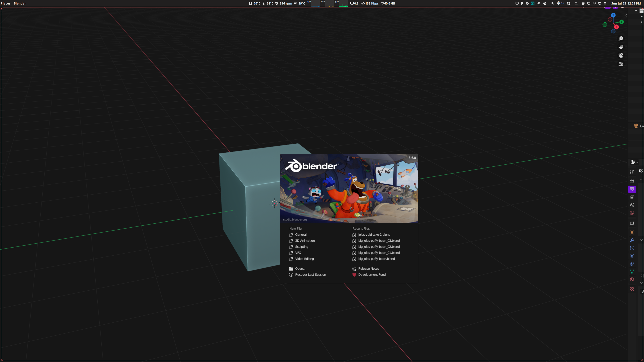
Task: Open recent file jojos-void-take-1.blend
Action: [x=374, y=235]
